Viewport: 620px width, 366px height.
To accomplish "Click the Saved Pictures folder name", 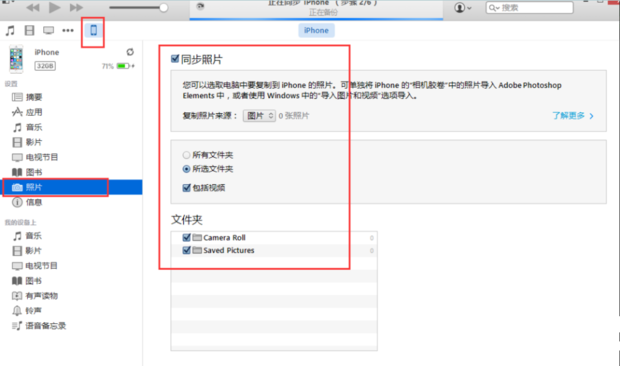I will pos(229,251).
